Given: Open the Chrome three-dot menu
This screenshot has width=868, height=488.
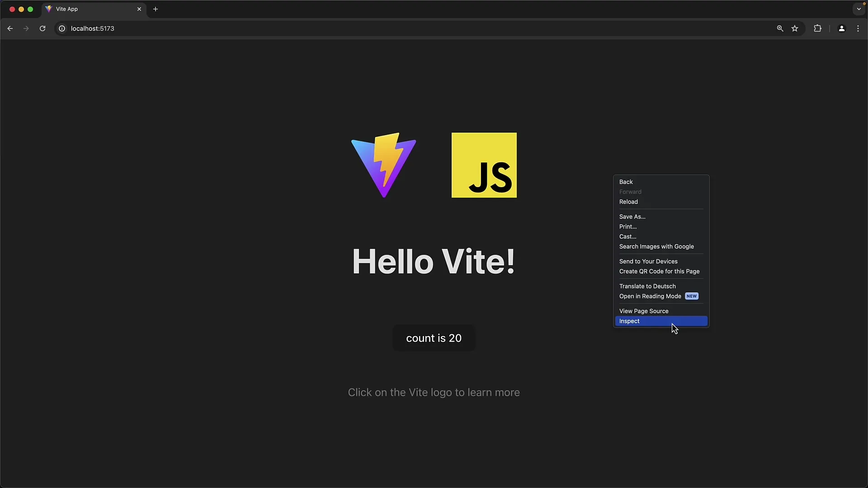Looking at the screenshot, I should pyautogui.click(x=858, y=28).
